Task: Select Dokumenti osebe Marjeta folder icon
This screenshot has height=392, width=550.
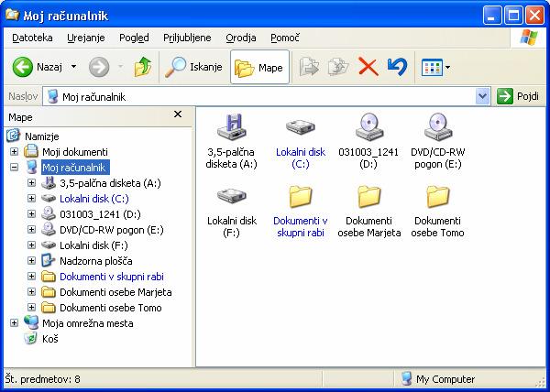Action: pos(369,196)
